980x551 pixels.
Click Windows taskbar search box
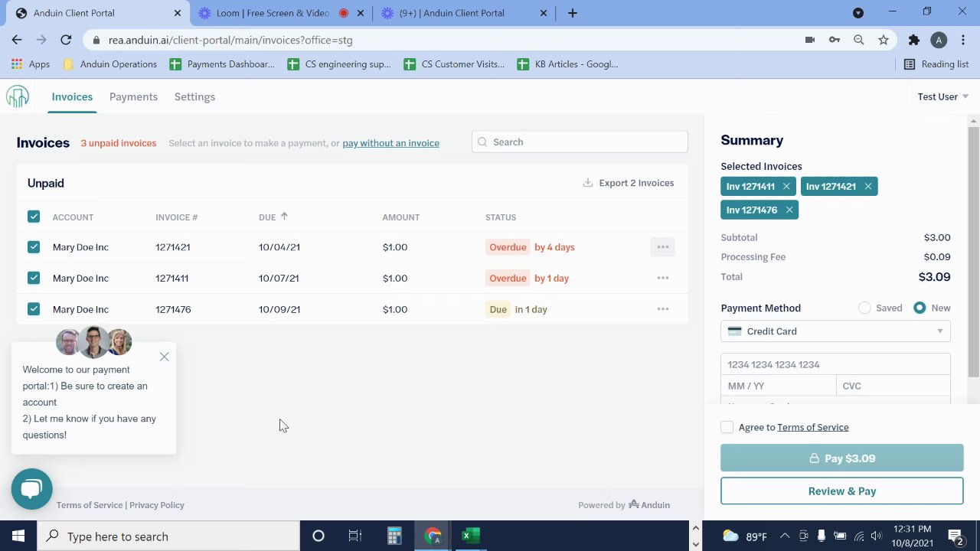point(168,536)
